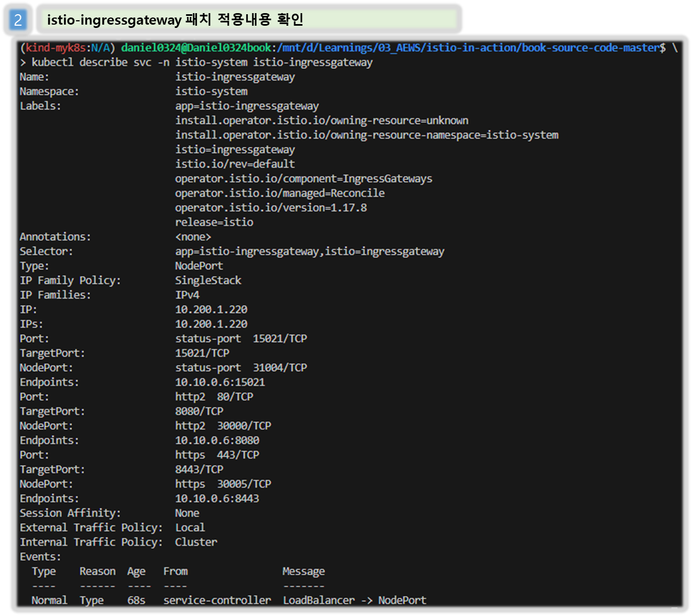Click the Annotations value '<none>'
The height and width of the screenshot is (616, 692).
[193, 237]
